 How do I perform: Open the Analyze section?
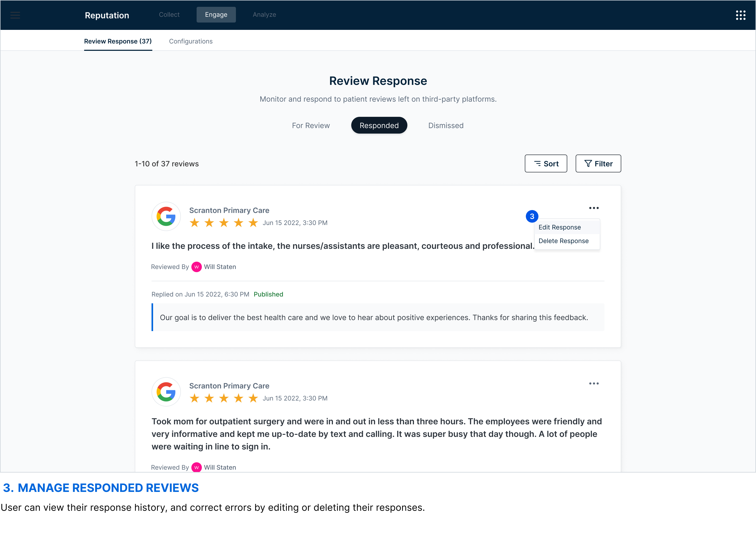click(264, 15)
